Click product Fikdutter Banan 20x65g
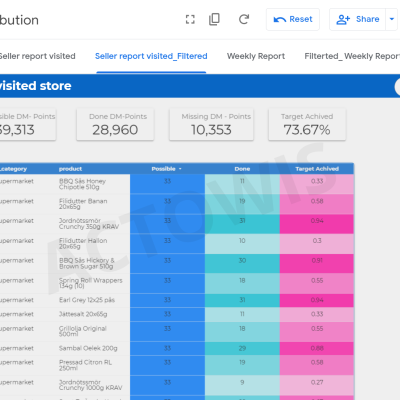The width and height of the screenshot is (400, 400). click(x=83, y=204)
